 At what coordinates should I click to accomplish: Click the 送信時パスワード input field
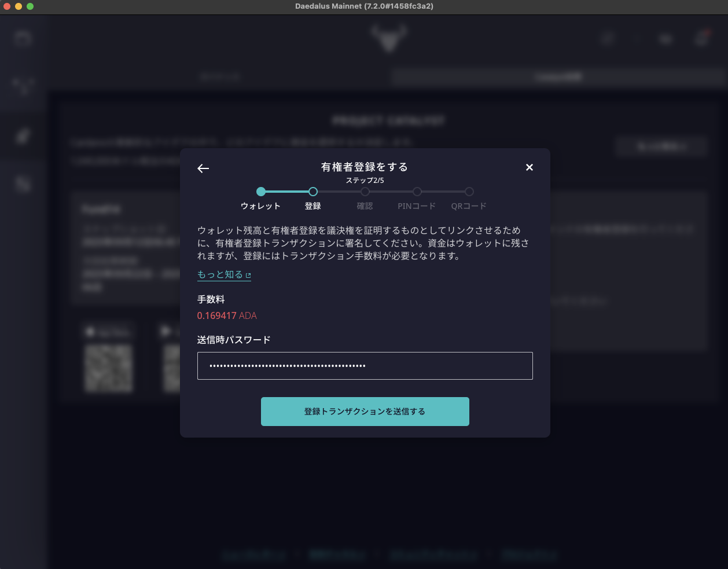tap(365, 366)
